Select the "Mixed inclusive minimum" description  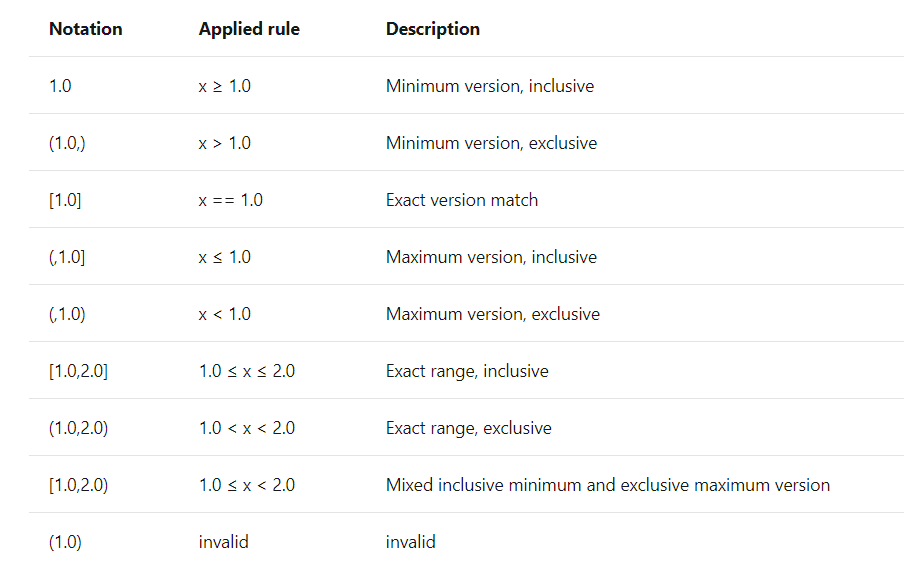pos(607,485)
